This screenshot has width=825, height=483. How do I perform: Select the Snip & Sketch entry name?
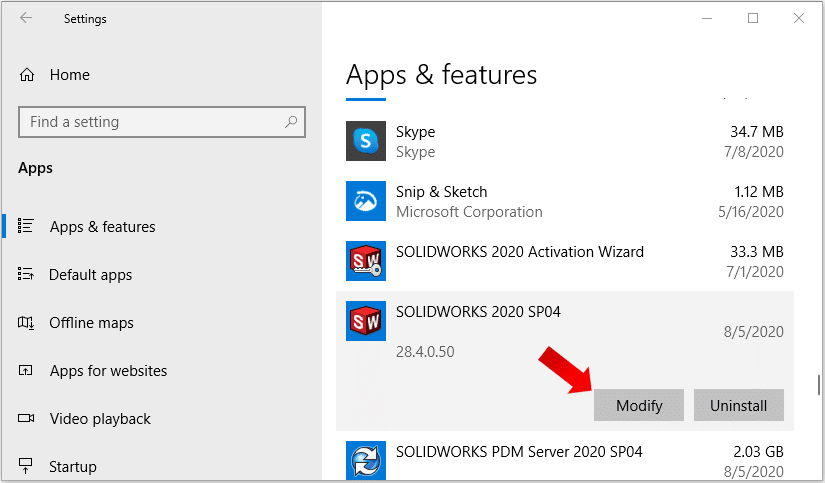tap(441, 192)
